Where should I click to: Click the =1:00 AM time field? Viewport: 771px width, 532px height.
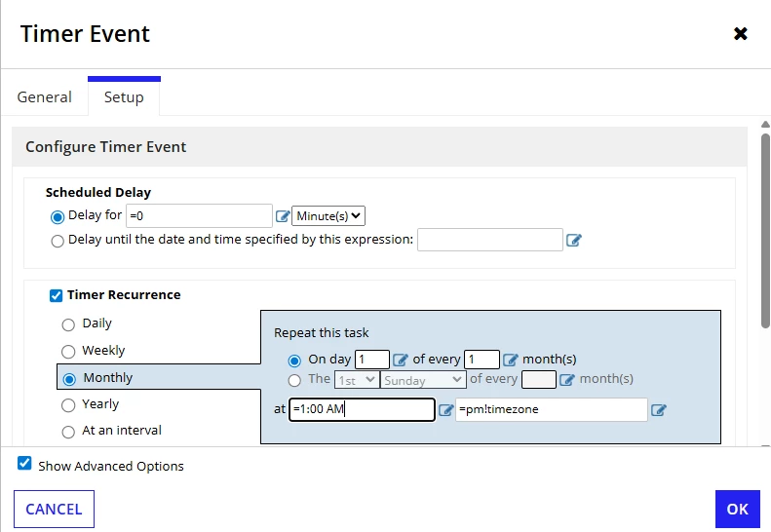362,409
